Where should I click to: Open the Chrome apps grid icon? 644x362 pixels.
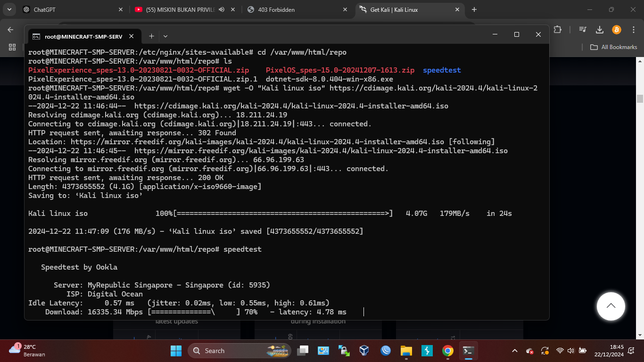click(x=12, y=47)
